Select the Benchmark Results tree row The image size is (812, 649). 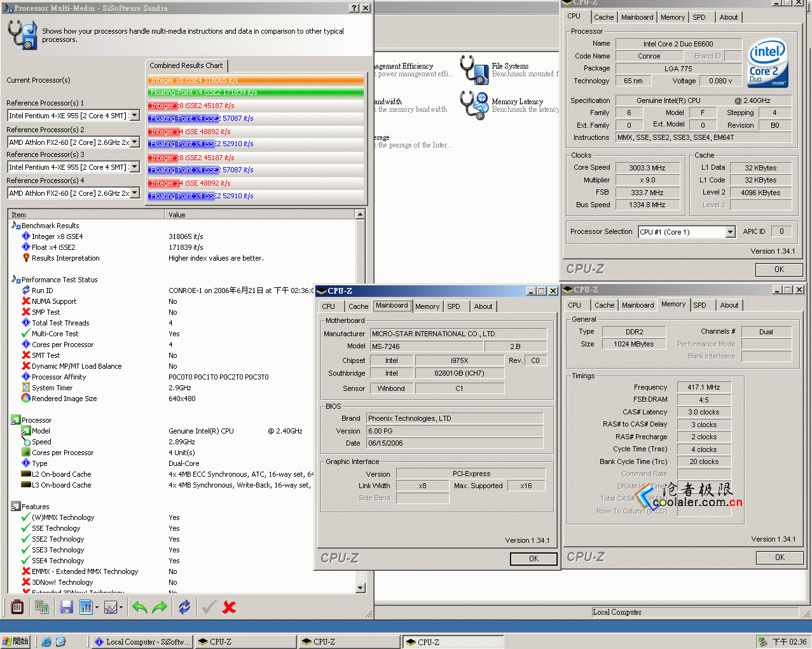pos(50,226)
